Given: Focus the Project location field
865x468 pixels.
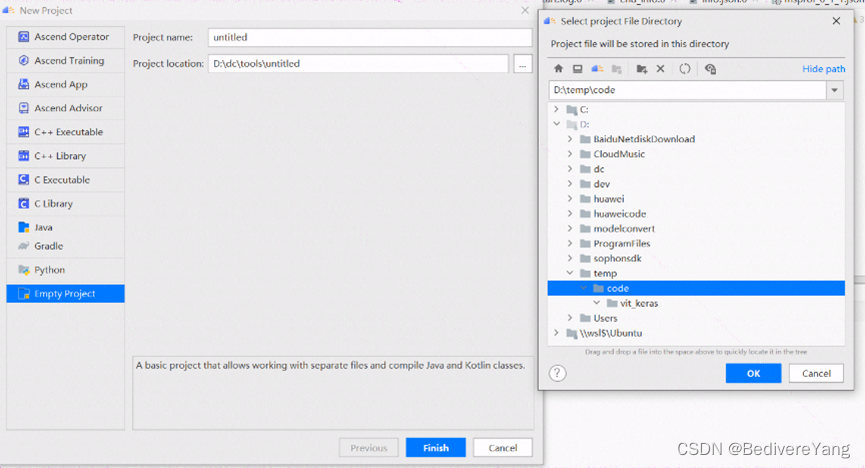Looking at the screenshot, I should 358,64.
